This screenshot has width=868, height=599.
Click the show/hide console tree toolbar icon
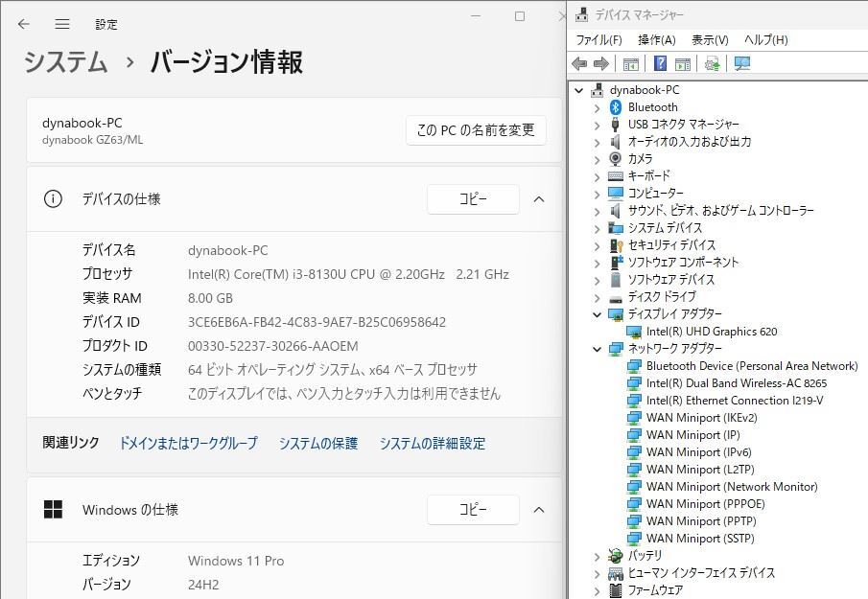pos(630,64)
